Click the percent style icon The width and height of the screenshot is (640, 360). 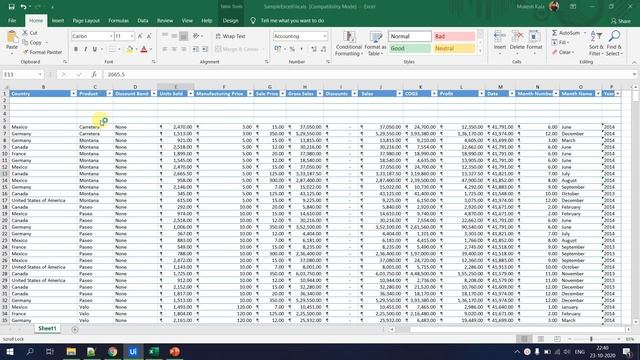[292, 49]
